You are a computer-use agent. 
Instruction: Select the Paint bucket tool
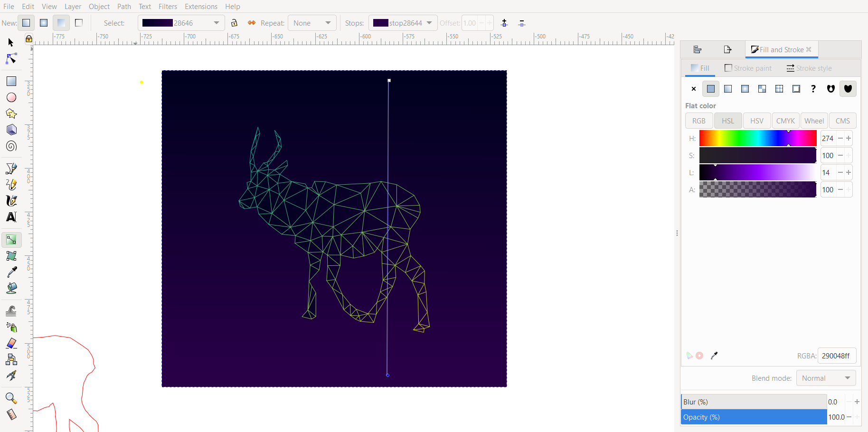(10, 288)
